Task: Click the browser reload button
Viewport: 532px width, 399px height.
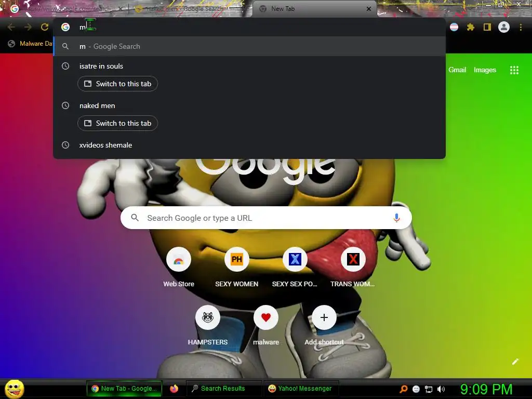Action: coord(45,27)
